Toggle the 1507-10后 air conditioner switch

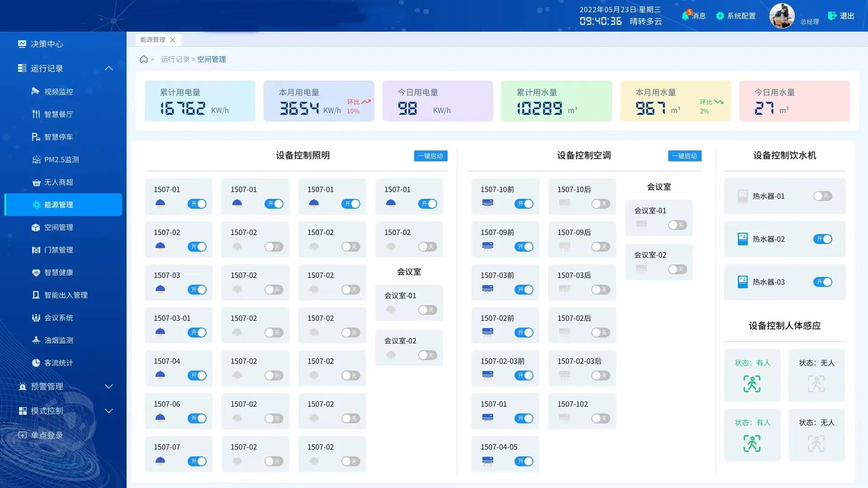(601, 204)
